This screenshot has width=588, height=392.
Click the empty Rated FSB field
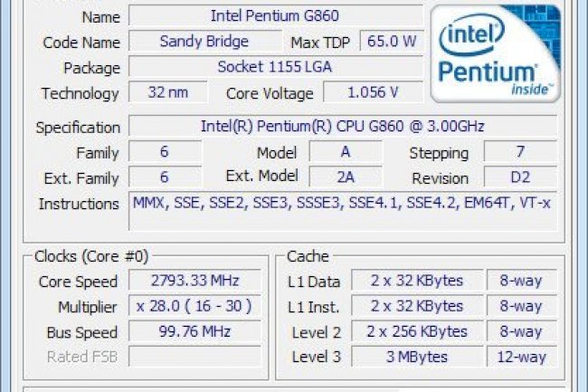[195, 357]
